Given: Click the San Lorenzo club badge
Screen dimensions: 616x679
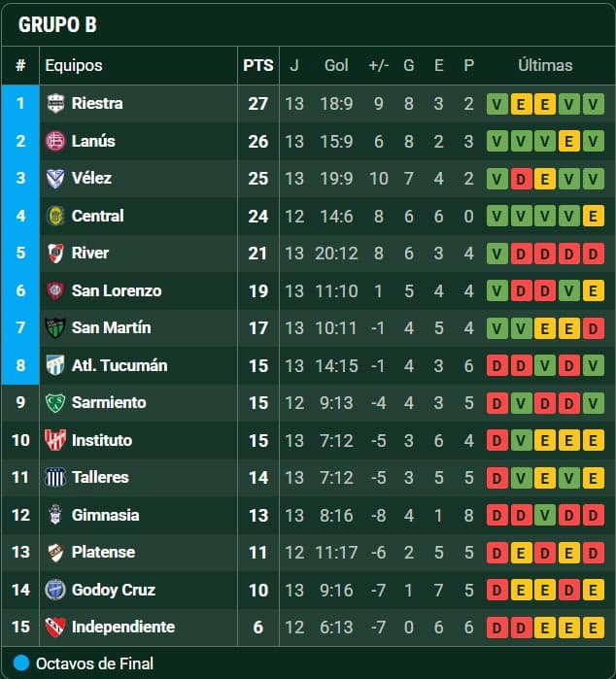Looking at the screenshot, I should 55,290.
